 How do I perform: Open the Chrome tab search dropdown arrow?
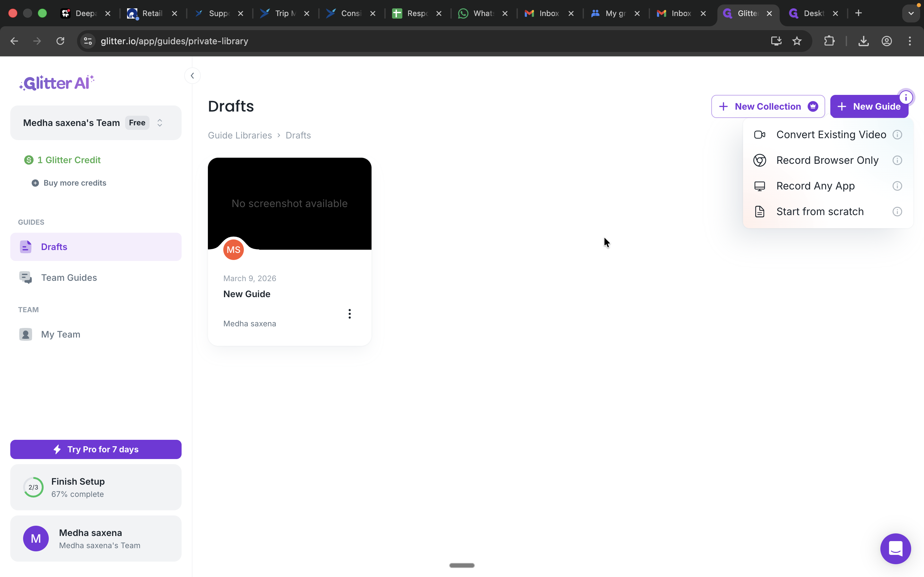point(911,13)
